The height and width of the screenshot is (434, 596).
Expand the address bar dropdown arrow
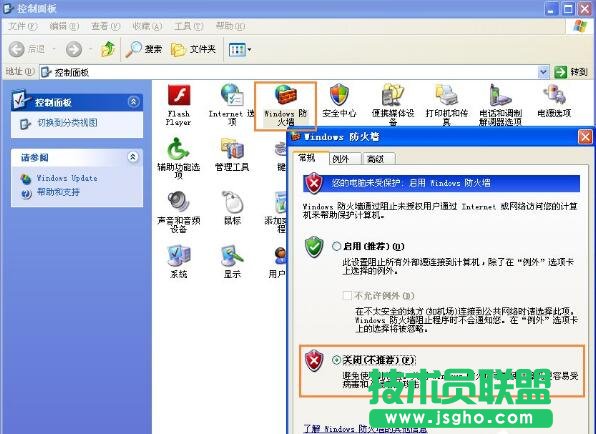coord(544,71)
